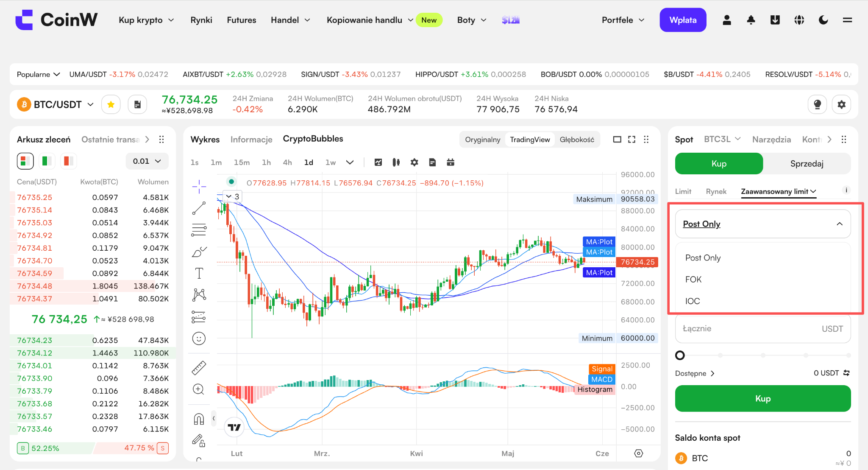The width and height of the screenshot is (868, 470).
Task: Open chart indicators from the toolbar
Action: coord(378,162)
